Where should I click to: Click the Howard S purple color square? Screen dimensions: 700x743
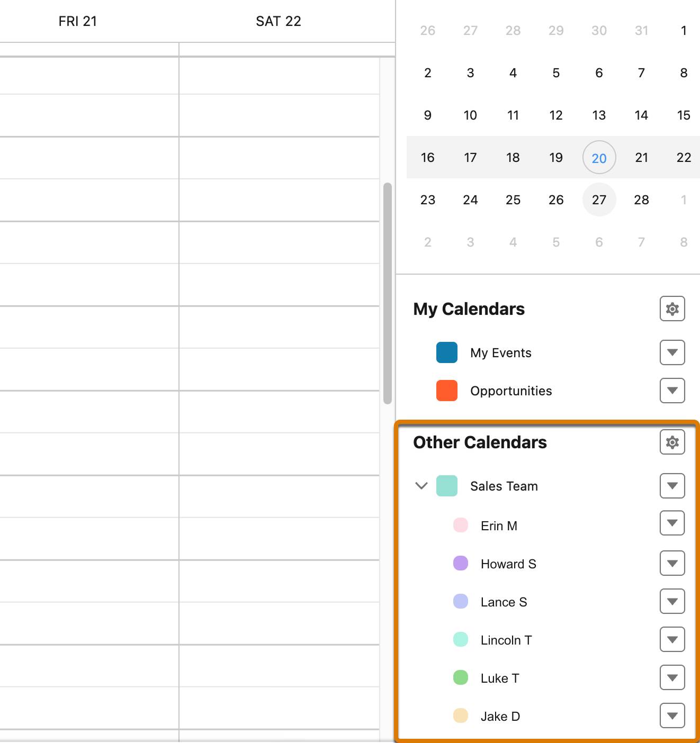pyautogui.click(x=460, y=564)
